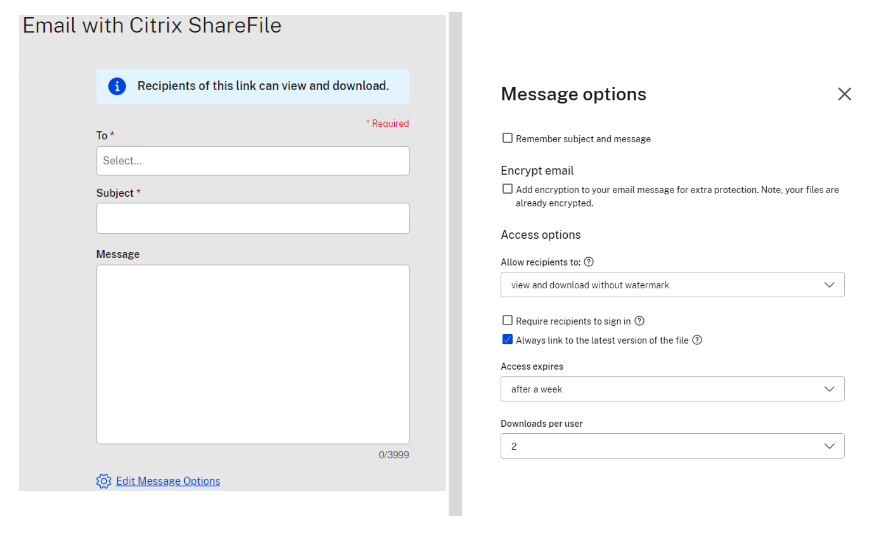Screen dimensions: 888x535
Task: Click help icon beside Always link to latest version
Action: pyautogui.click(x=697, y=340)
